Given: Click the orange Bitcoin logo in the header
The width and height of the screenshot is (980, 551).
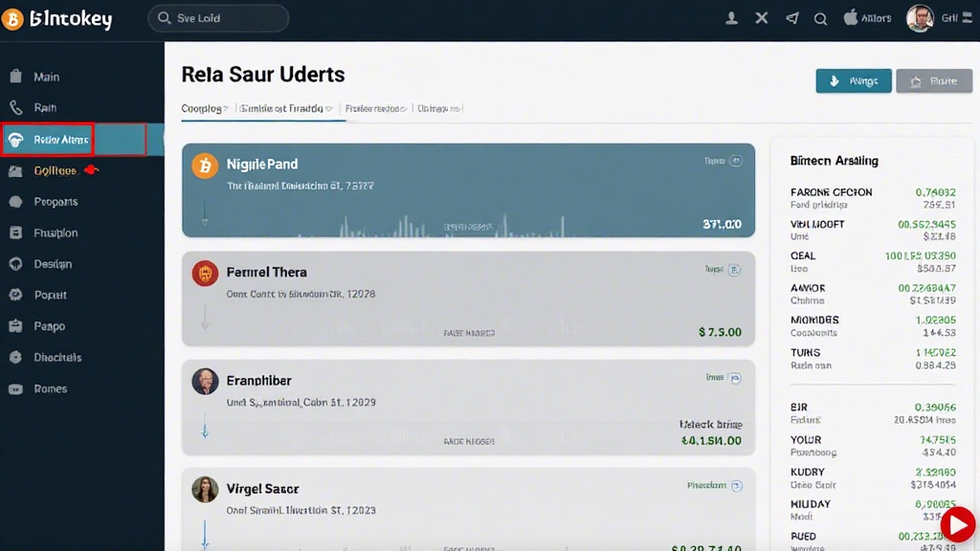Looking at the screenshot, I should point(13,18).
